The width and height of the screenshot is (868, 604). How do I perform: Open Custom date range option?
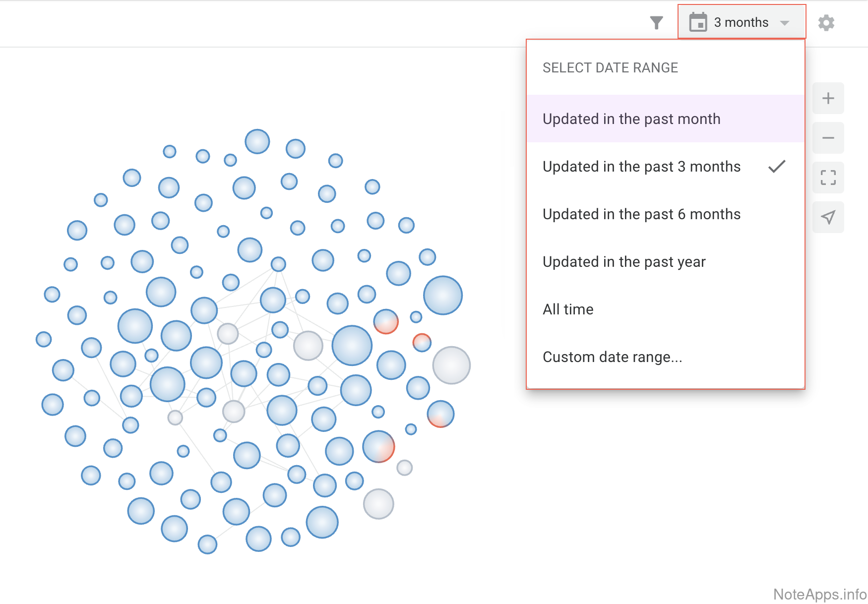[612, 357]
